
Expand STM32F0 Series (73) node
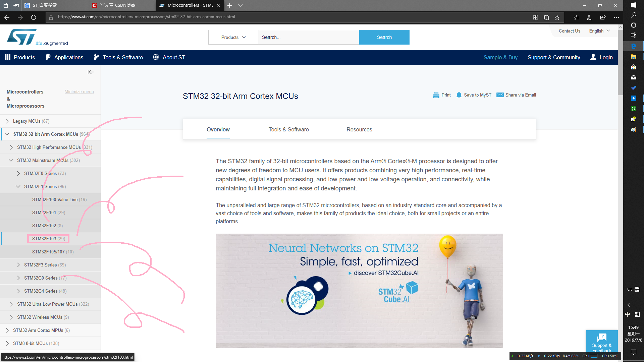point(18,173)
